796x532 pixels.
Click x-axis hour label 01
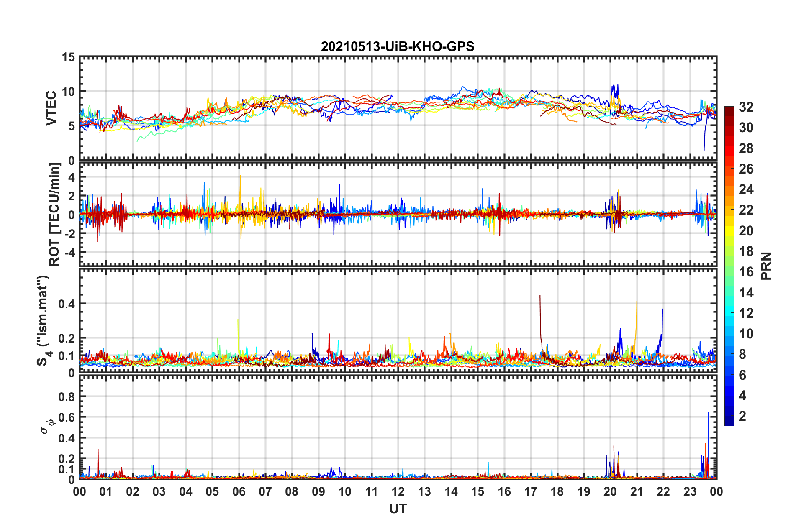pyautogui.click(x=106, y=491)
